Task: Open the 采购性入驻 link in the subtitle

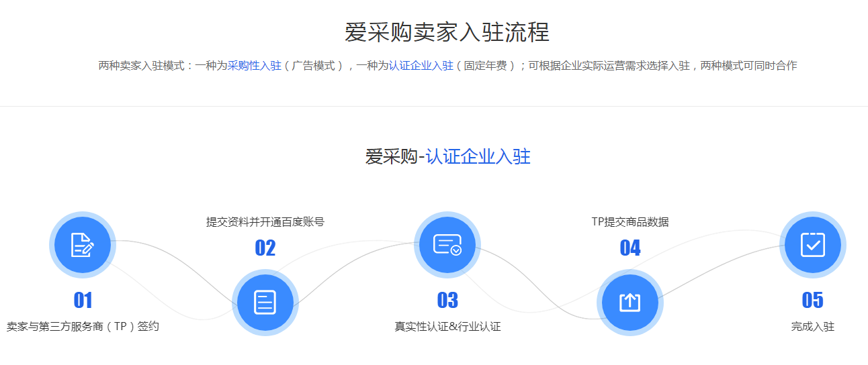Action: click(254, 66)
